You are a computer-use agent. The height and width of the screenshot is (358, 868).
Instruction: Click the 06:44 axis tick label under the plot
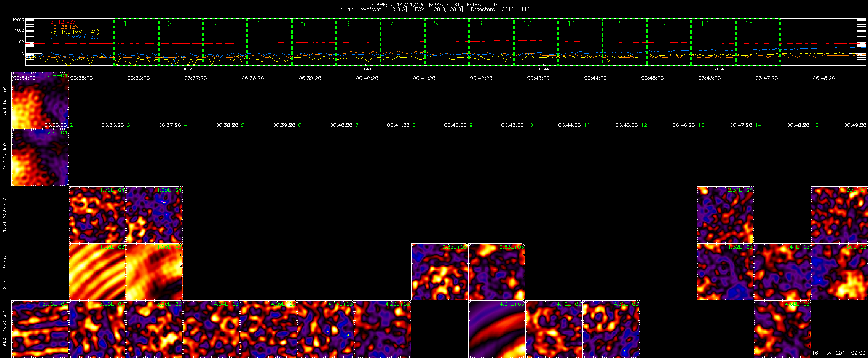543,69
